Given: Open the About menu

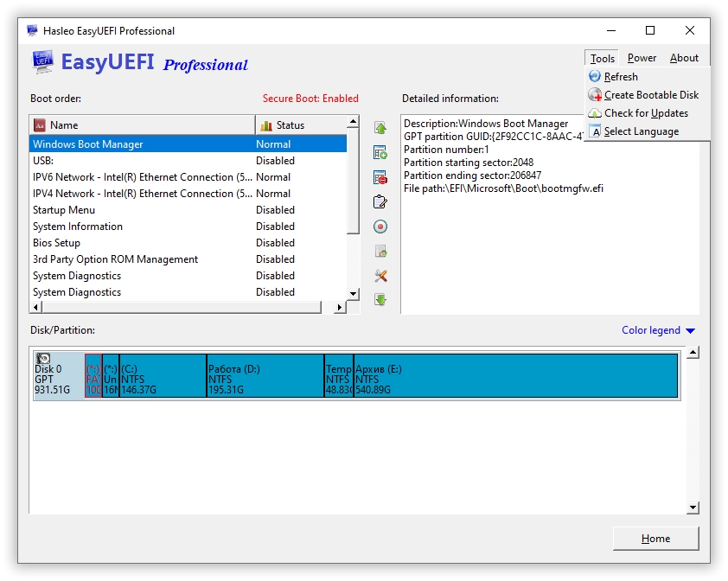Looking at the screenshot, I should pyautogui.click(x=684, y=58).
